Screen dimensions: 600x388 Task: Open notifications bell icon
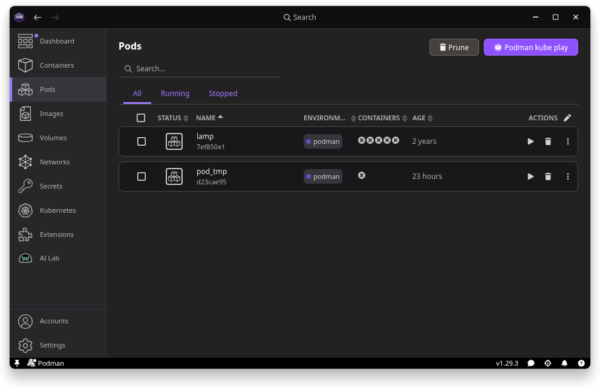(x=564, y=363)
